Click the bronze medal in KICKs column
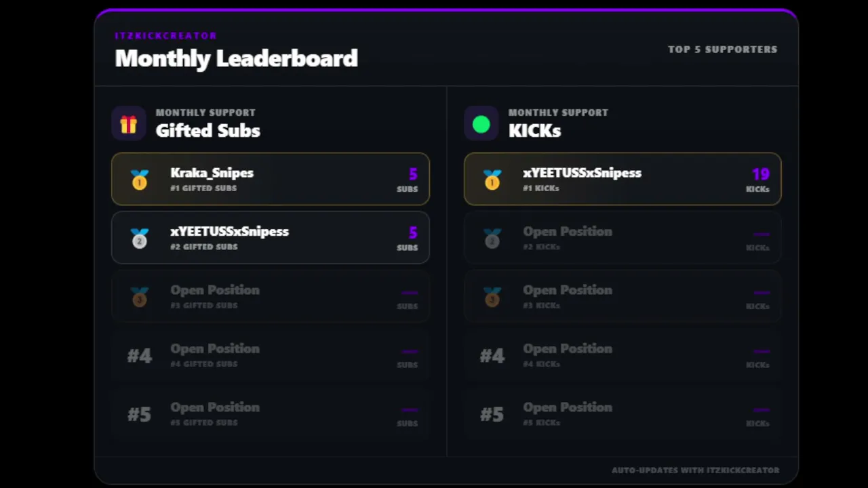The height and width of the screenshot is (488, 868). click(492, 297)
